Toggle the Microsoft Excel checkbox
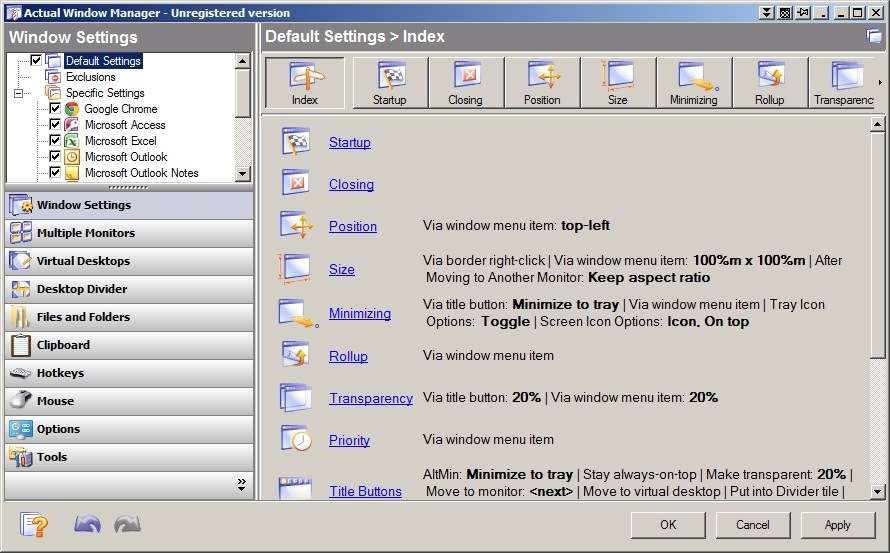890x553 pixels. (55, 140)
